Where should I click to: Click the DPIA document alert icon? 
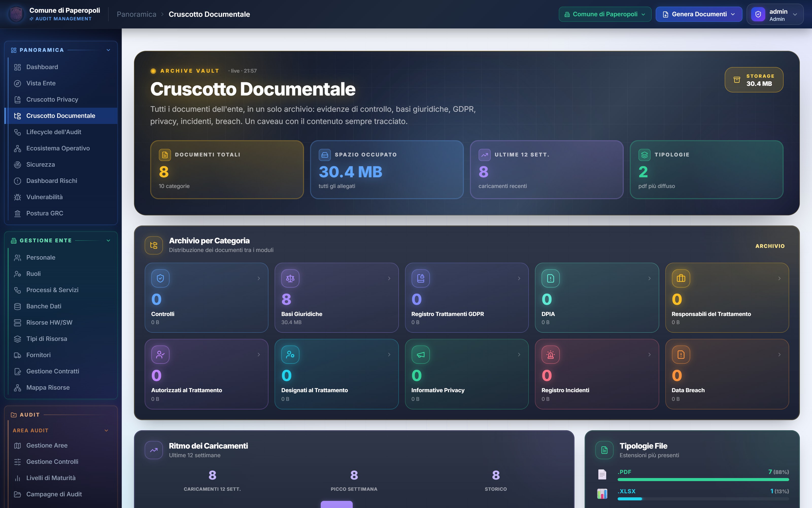tap(551, 278)
